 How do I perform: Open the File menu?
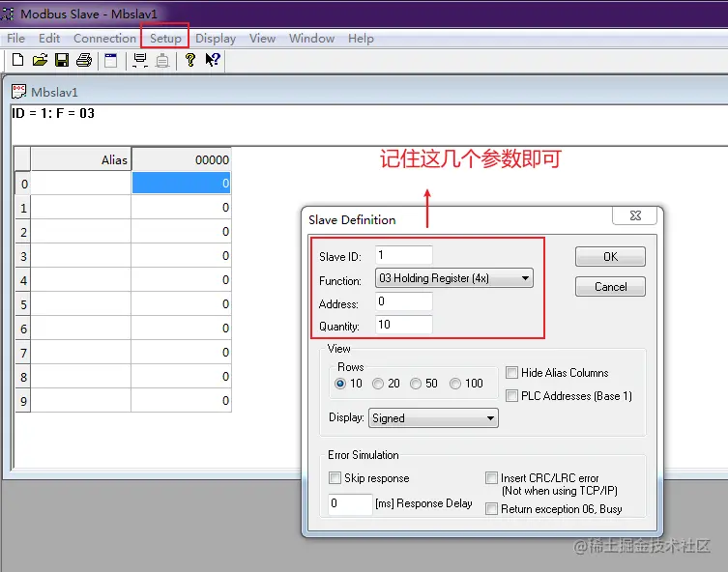pos(15,38)
